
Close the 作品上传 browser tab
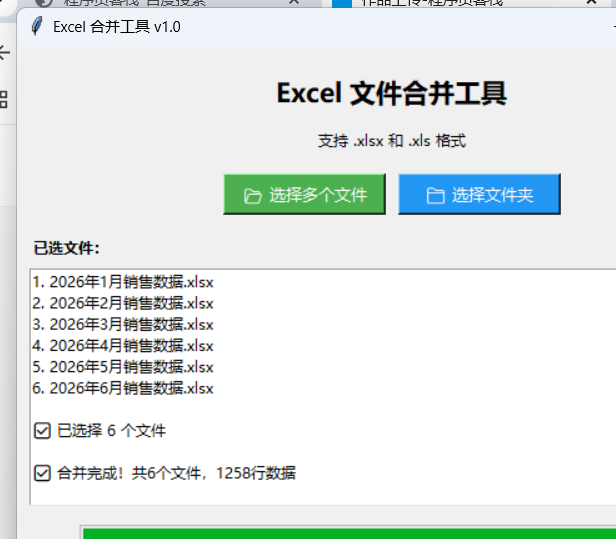point(592,2)
